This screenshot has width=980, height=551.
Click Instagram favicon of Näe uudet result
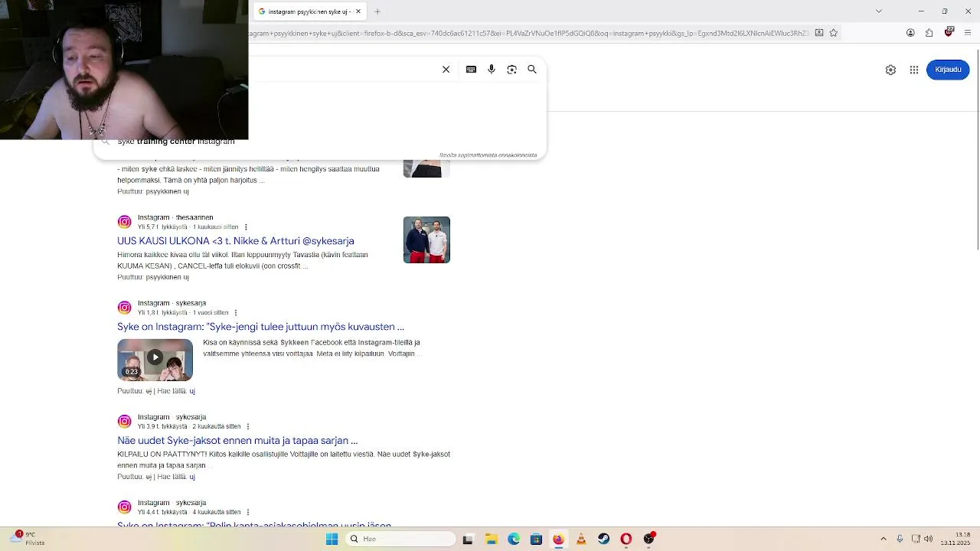[x=124, y=421]
